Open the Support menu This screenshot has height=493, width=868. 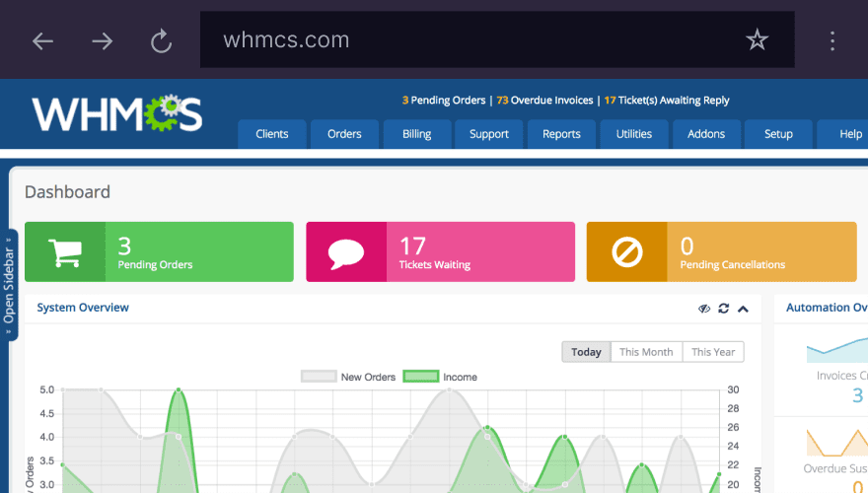(489, 134)
